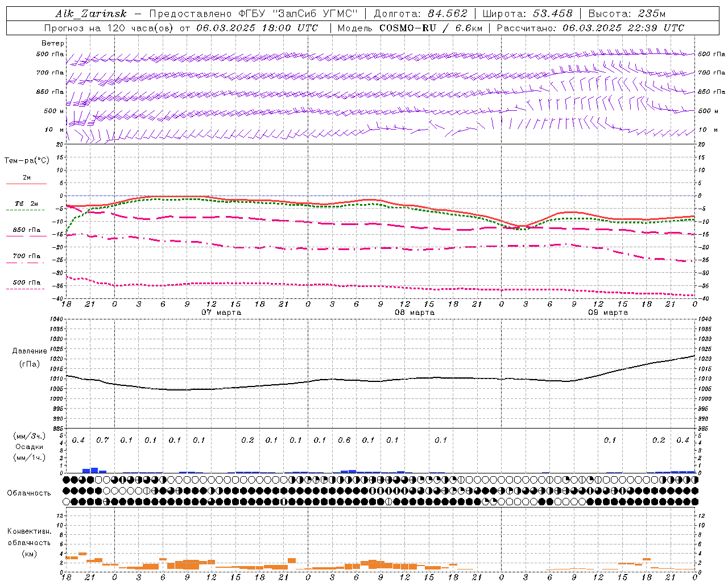Click the latitude value 'Широта: 53.458'

tap(527, 14)
